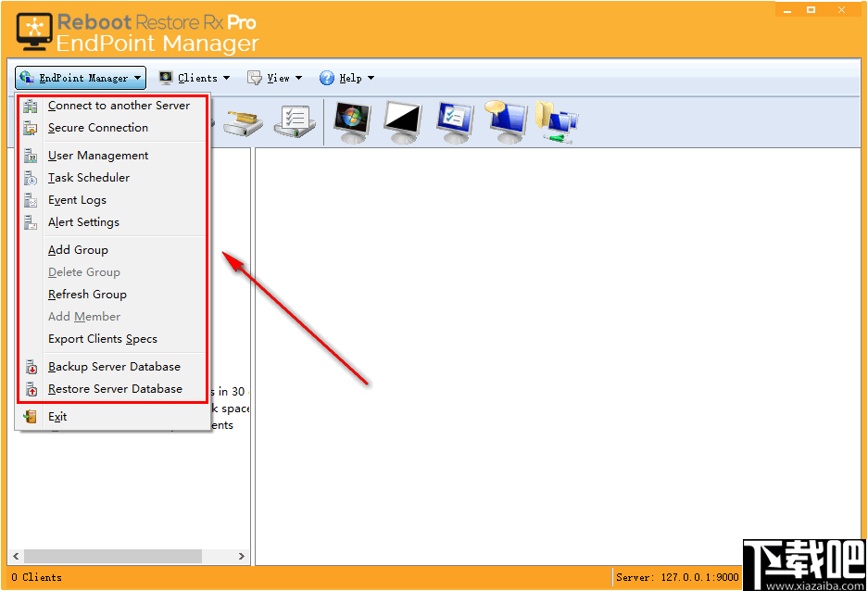Viewport: 868px width, 591px height.
Task: Select the Add Member menu entry
Action: pyautogui.click(x=112, y=317)
